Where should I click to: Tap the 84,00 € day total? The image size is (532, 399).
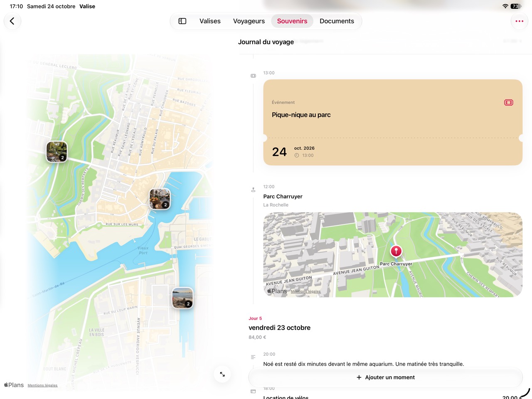pyautogui.click(x=257, y=337)
